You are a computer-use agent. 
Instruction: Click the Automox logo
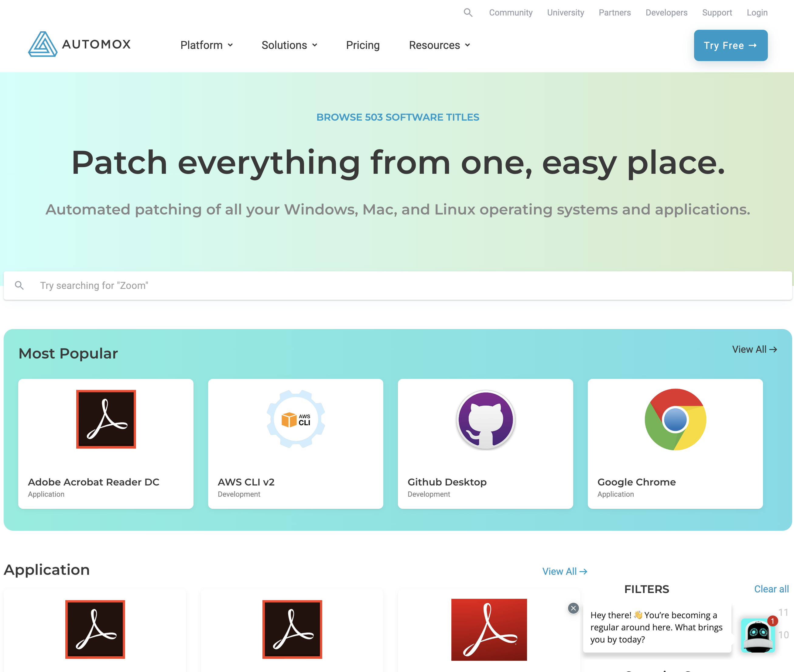click(x=80, y=44)
